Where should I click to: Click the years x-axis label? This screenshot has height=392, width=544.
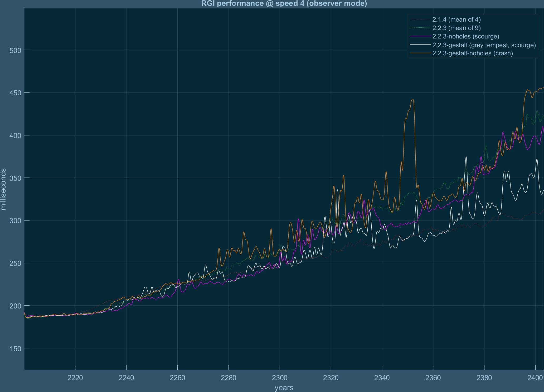coord(284,388)
